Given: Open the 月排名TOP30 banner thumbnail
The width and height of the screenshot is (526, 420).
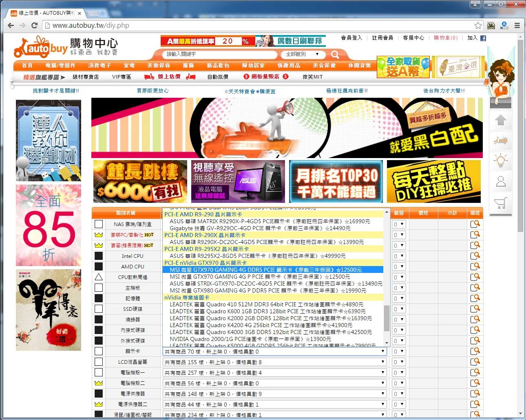Looking at the screenshot, I should [x=336, y=181].
